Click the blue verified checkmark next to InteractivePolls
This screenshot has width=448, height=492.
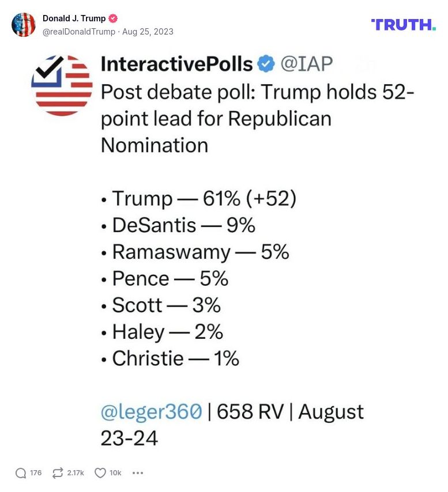(x=266, y=64)
